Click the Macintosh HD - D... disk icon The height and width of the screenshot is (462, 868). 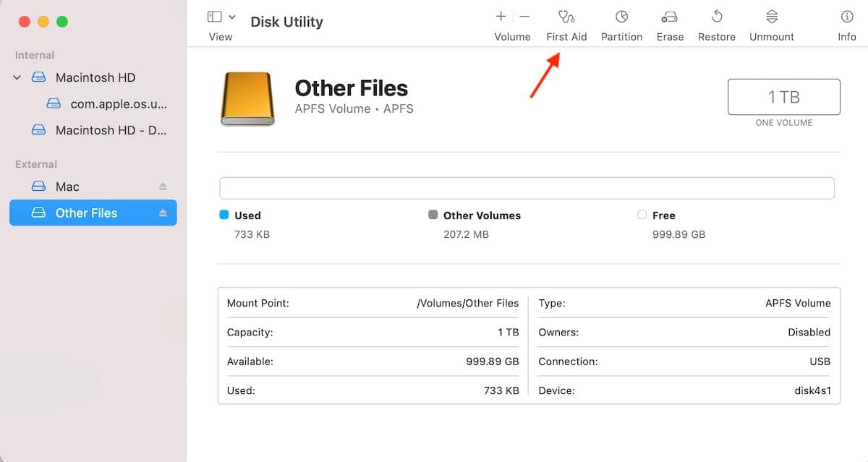38,130
